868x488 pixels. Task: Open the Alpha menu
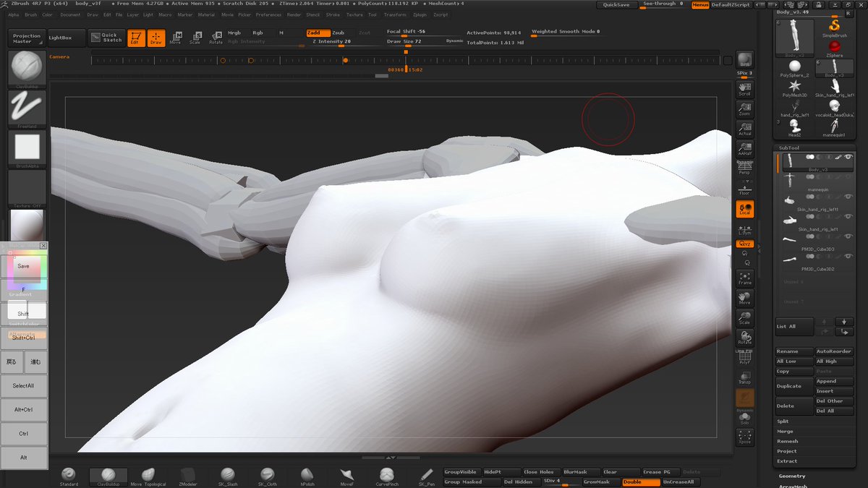click(14, 14)
